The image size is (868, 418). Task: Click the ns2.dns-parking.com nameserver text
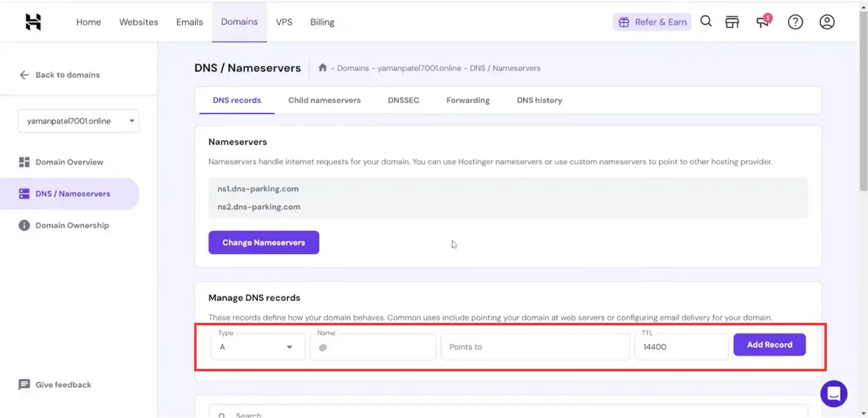259,207
